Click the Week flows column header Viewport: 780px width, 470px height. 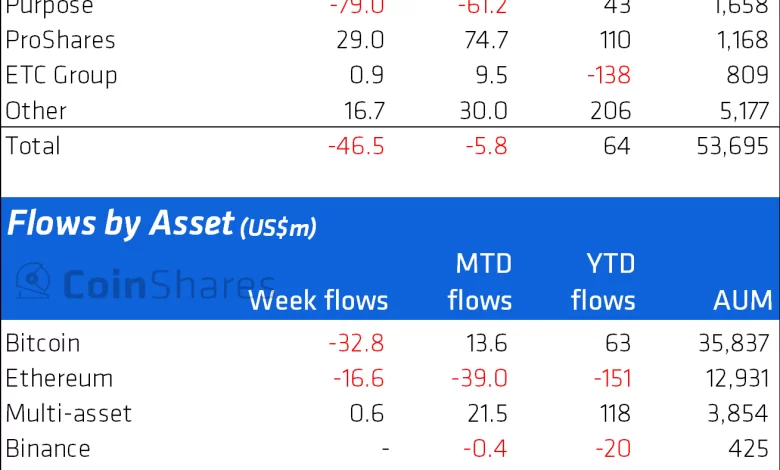click(x=318, y=300)
